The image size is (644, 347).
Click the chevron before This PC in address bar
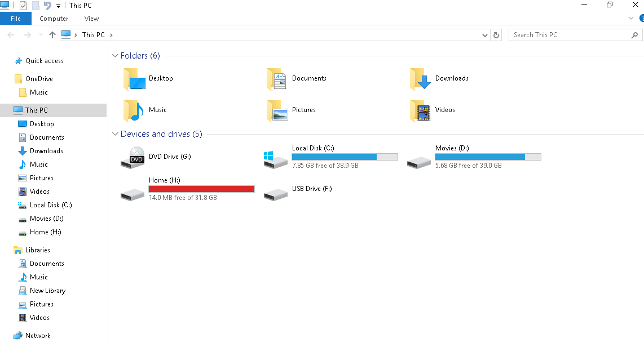(76, 35)
